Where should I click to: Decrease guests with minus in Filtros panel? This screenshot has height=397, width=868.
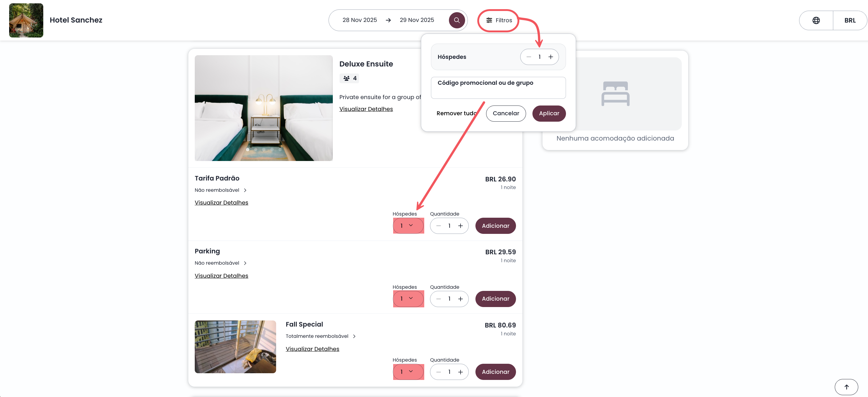click(529, 57)
